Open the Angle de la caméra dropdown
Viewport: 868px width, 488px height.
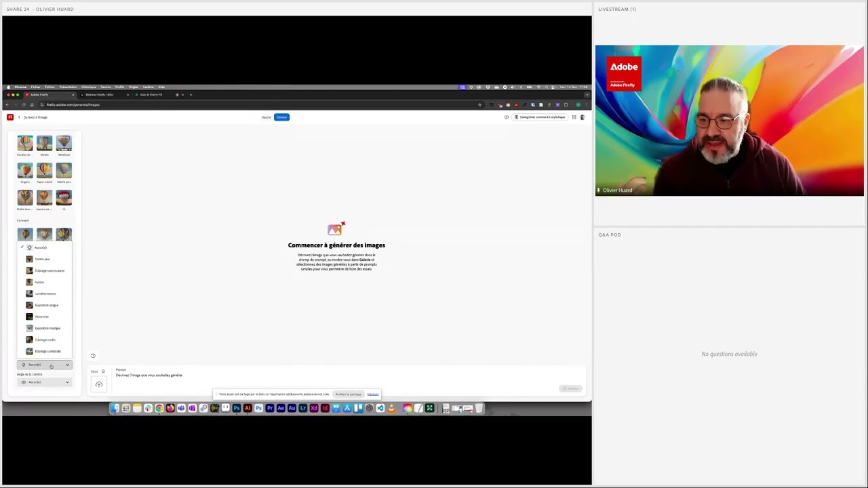click(44, 382)
